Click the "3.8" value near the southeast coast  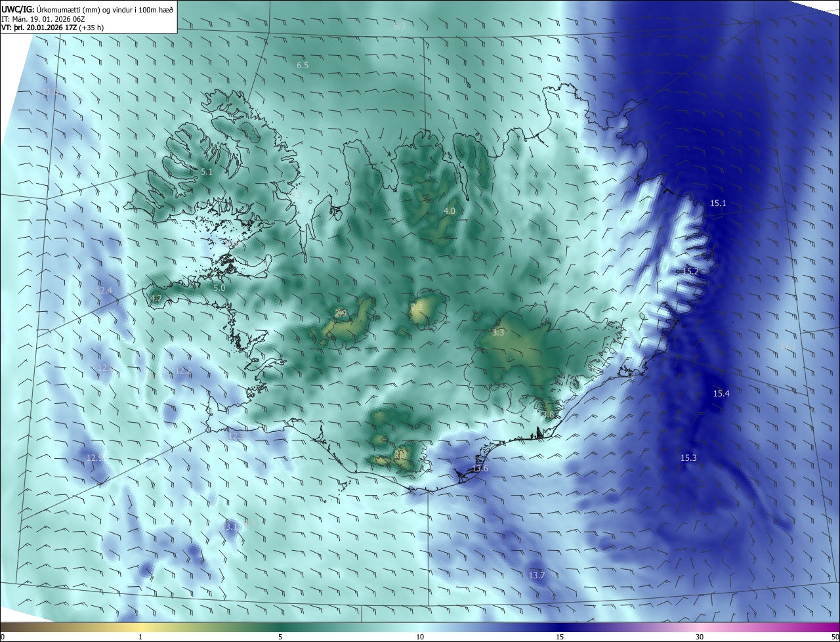click(x=549, y=415)
